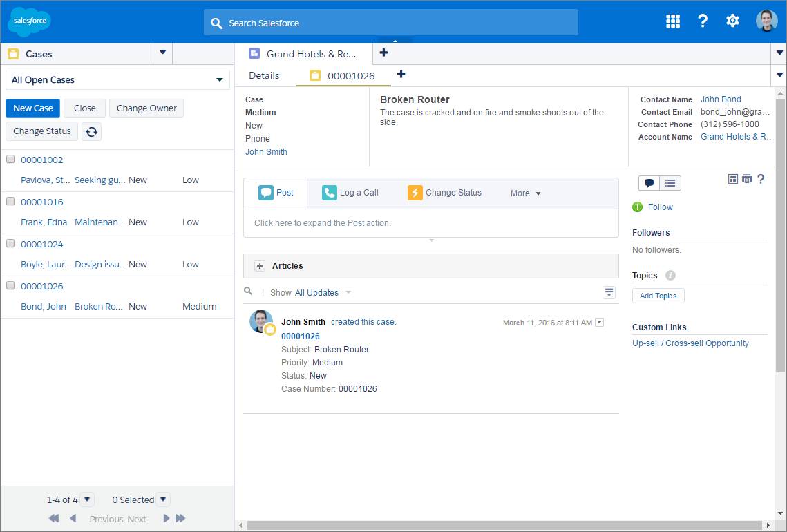787x532 pixels.
Task: Open the subtab bar dropdown arrow
Action: click(779, 75)
